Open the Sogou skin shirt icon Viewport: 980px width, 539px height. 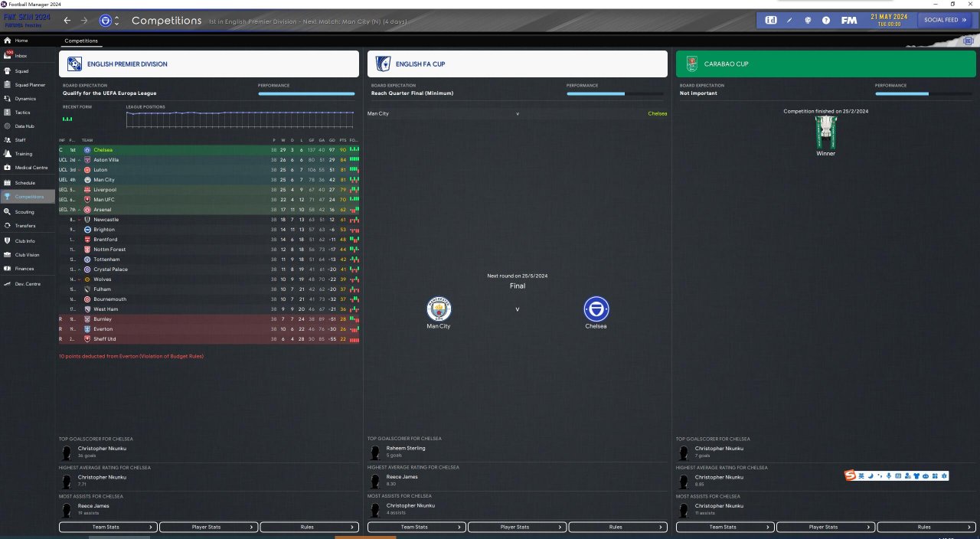coord(916,476)
